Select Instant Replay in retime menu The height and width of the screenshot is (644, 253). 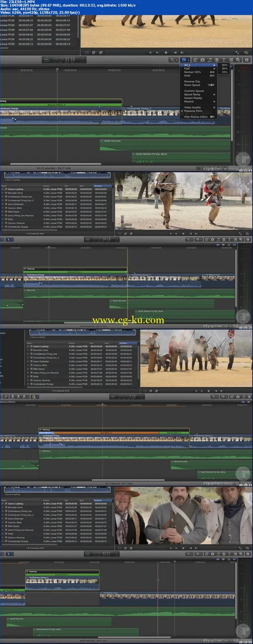(x=200, y=98)
